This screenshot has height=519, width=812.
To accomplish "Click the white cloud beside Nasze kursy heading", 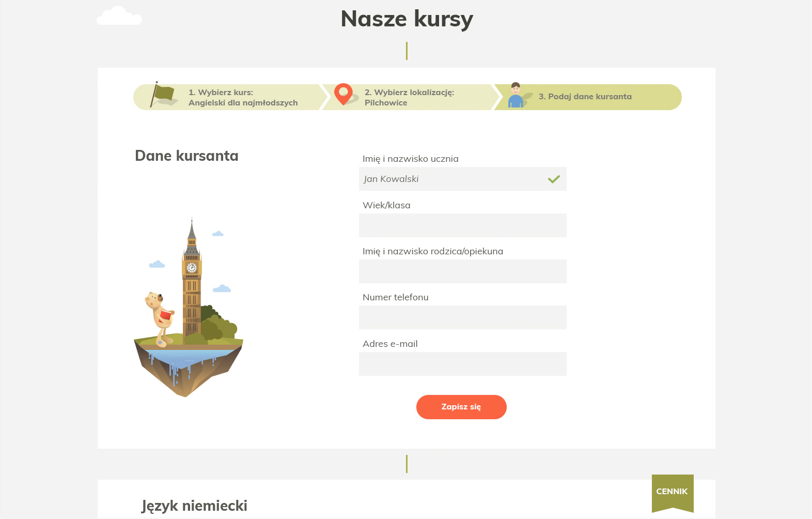I will pyautogui.click(x=119, y=16).
